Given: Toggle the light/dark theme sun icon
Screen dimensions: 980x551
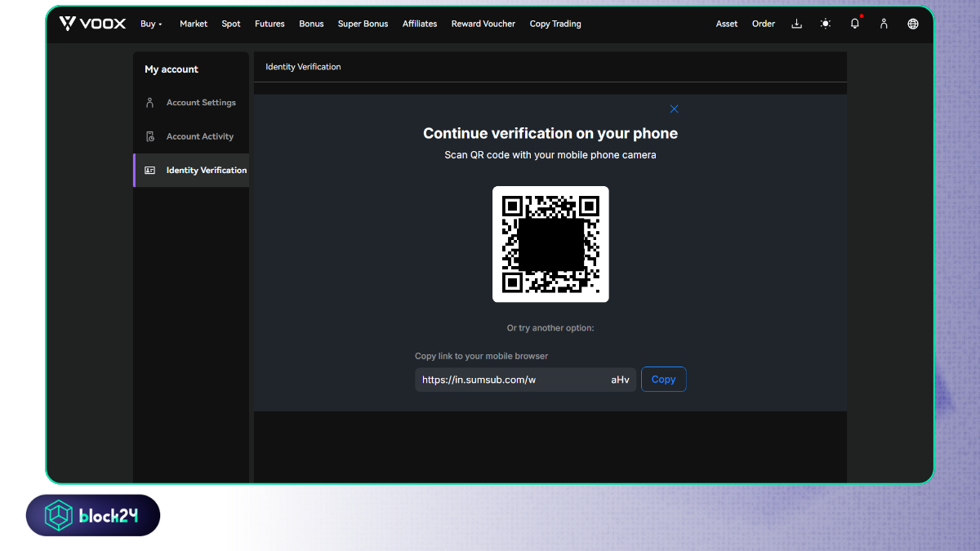Looking at the screenshot, I should click(826, 24).
